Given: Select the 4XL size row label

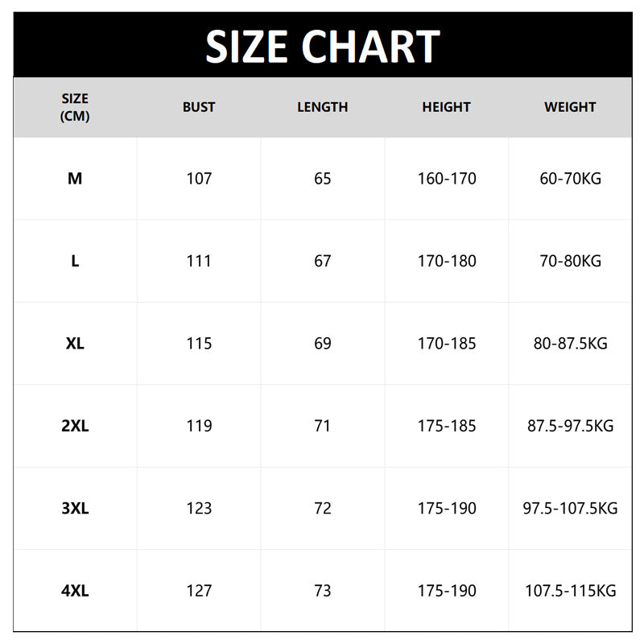Looking at the screenshot, I should pyautogui.click(x=75, y=591).
